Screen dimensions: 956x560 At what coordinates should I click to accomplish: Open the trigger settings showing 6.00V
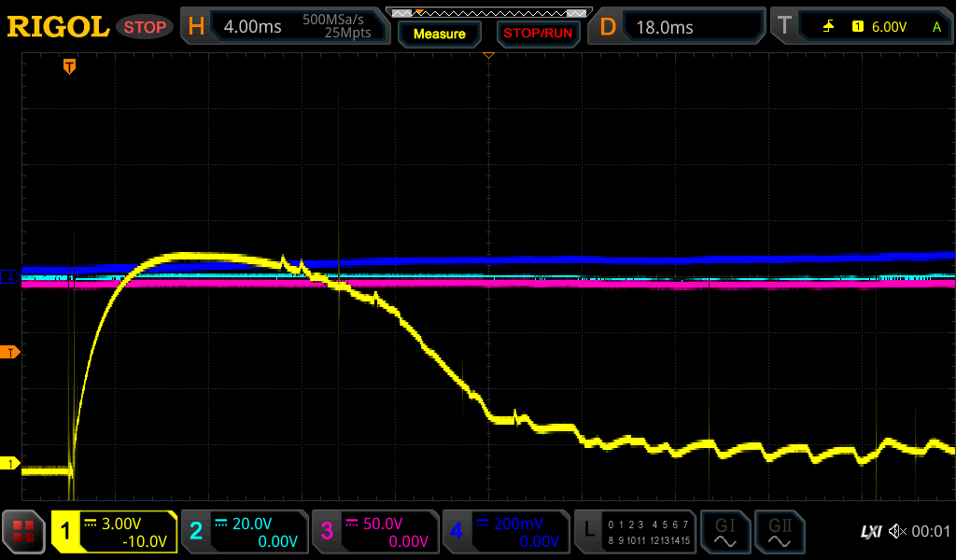pos(860,27)
